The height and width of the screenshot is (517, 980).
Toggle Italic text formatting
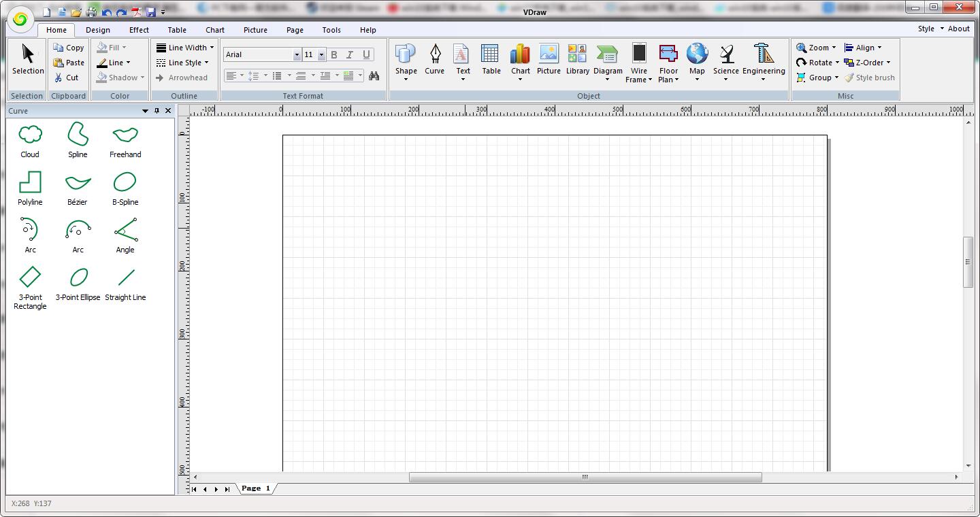tap(350, 54)
